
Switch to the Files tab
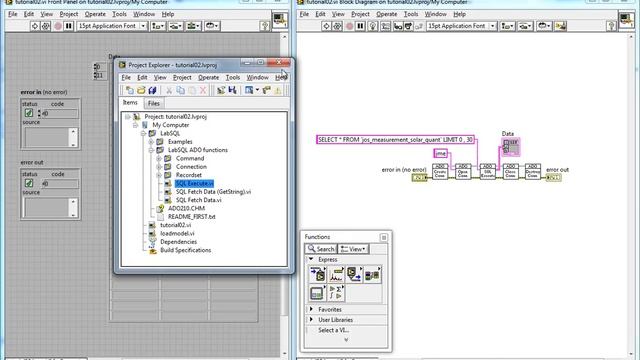click(x=154, y=103)
